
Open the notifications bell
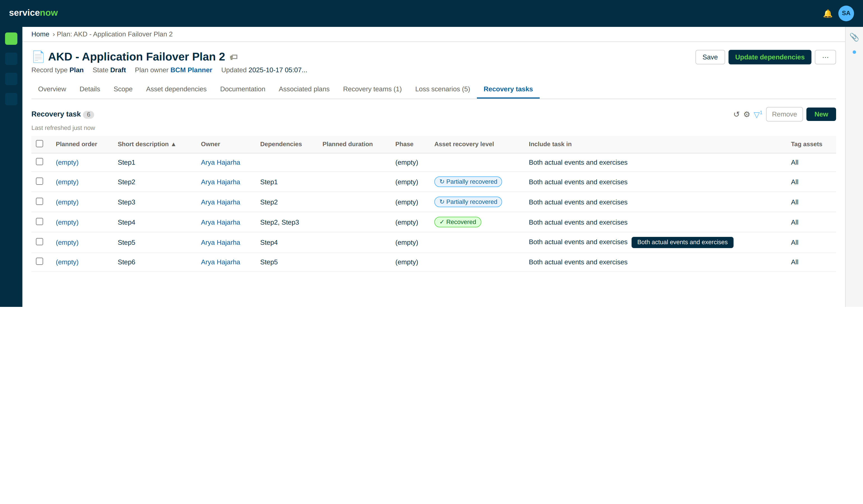(x=827, y=13)
